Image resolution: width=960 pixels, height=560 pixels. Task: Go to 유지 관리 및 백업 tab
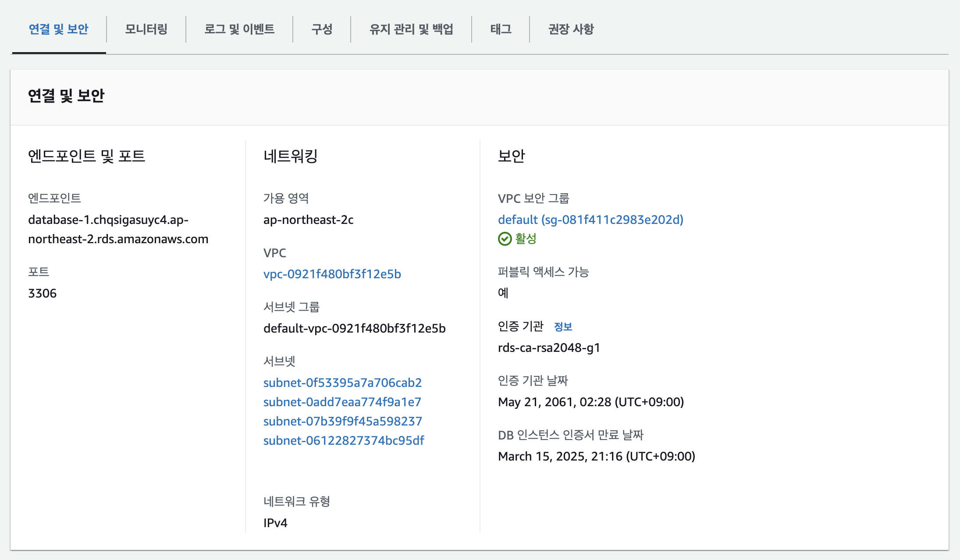pos(411,29)
